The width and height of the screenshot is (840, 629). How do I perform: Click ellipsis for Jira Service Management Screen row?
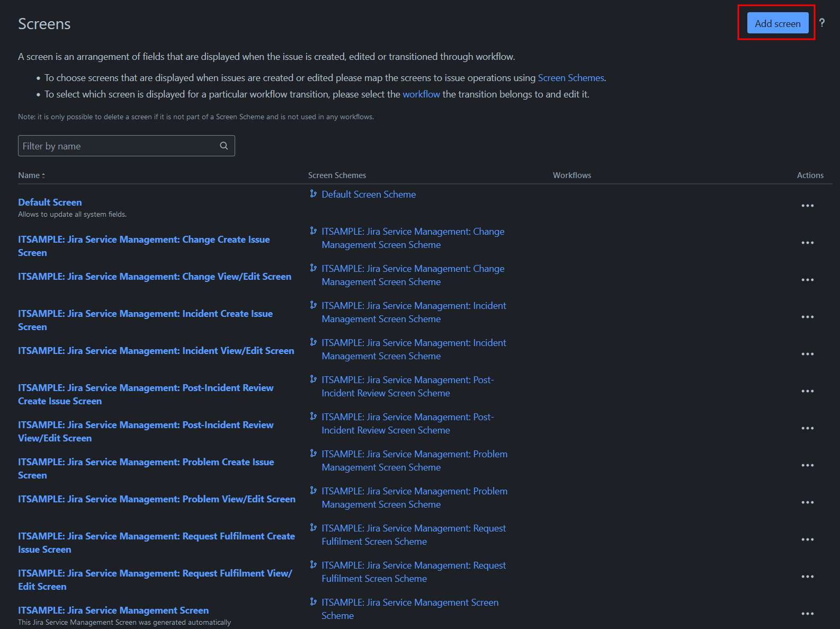[x=807, y=614]
